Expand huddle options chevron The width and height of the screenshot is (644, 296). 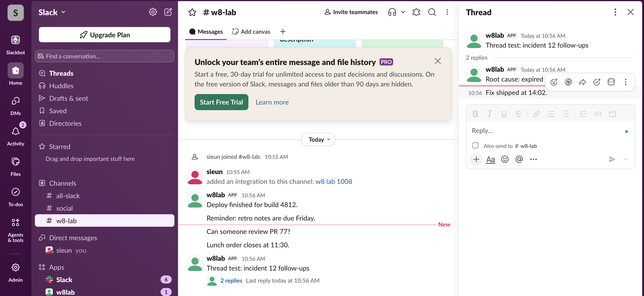(x=403, y=12)
